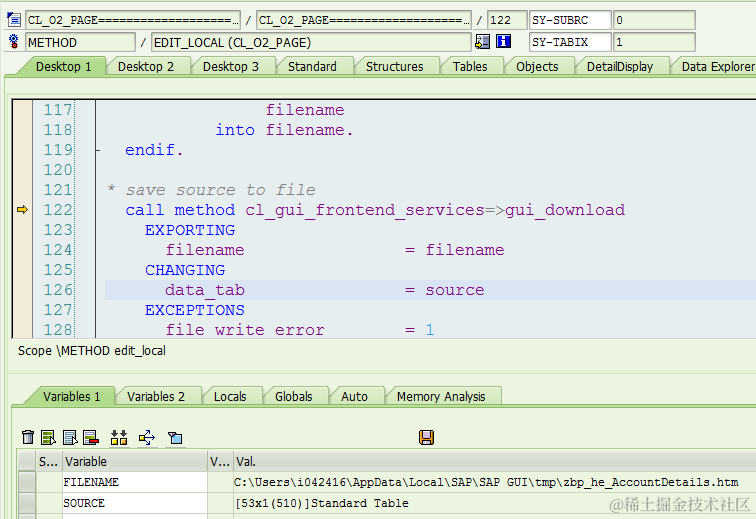
Task: Click the SY-TABIX value field showing 1
Action: point(654,42)
